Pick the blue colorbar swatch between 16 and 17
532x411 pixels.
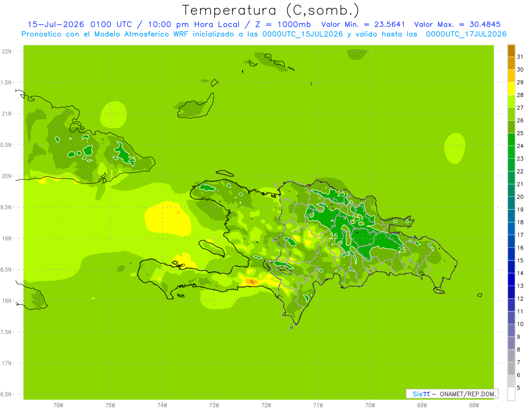511,241
